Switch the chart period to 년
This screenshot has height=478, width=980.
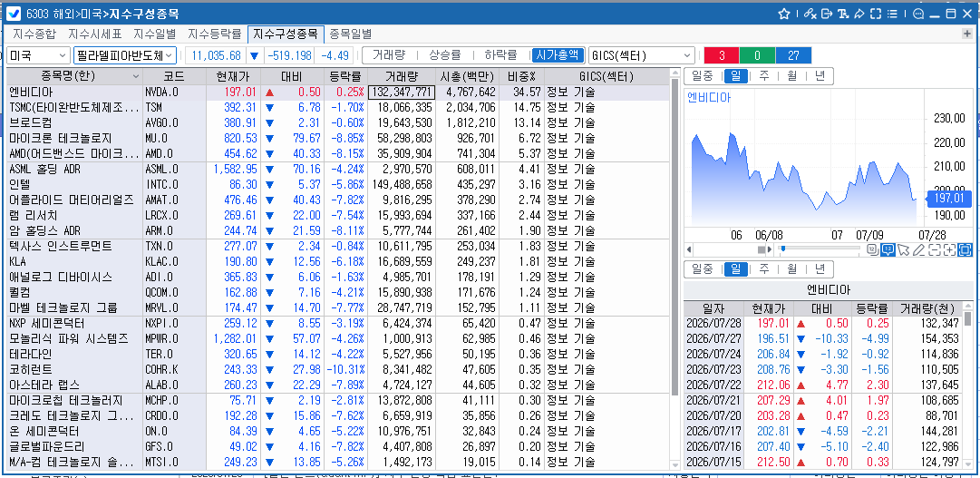[x=820, y=76]
